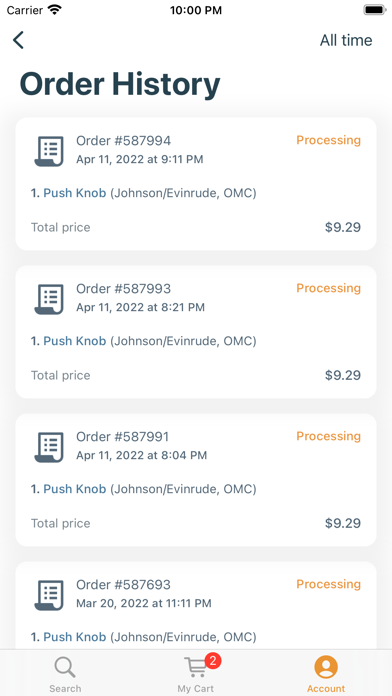This screenshot has height=696, width=392.
Task: Open My Cart tab
Action: (196, 675)
